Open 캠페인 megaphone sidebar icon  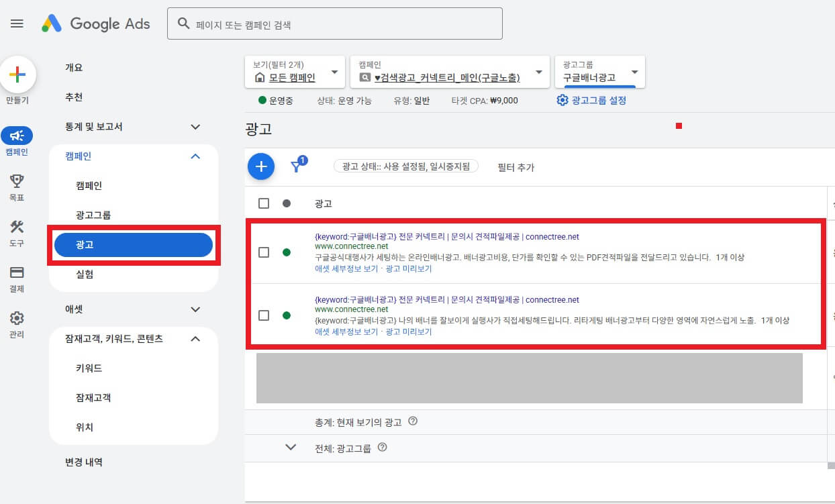tap(17, 136)
